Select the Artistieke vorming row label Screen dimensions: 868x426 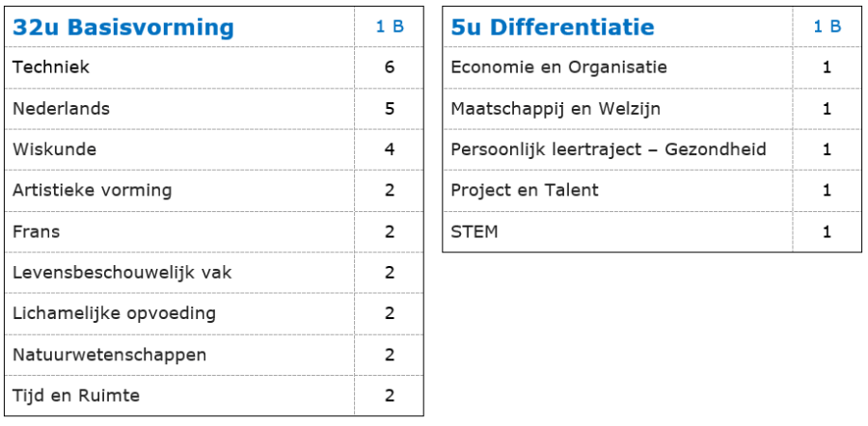[x=93, y=190]
